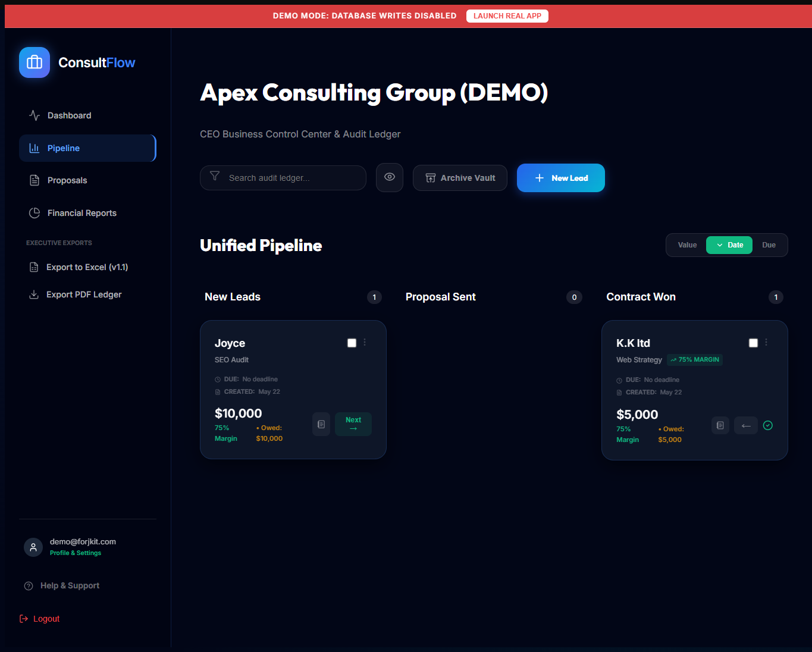This screenshot has height=652, width=812.
Task: Click the ConsultFlow briefcase logo icon
Action: (x=35, y=62)
